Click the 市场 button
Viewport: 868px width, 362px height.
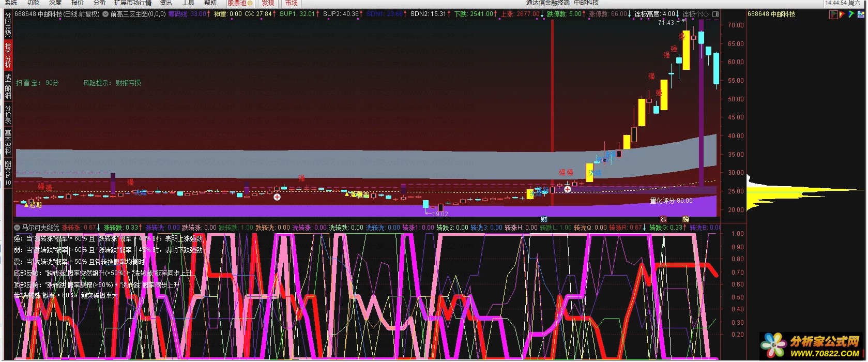pyautogui.click(x=291, y=3)
